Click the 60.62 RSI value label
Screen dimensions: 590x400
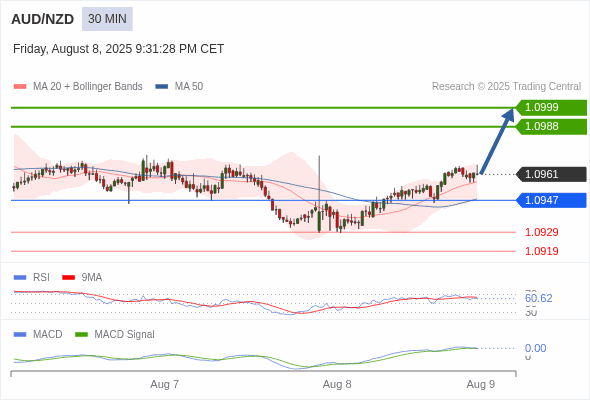point(538,298)
